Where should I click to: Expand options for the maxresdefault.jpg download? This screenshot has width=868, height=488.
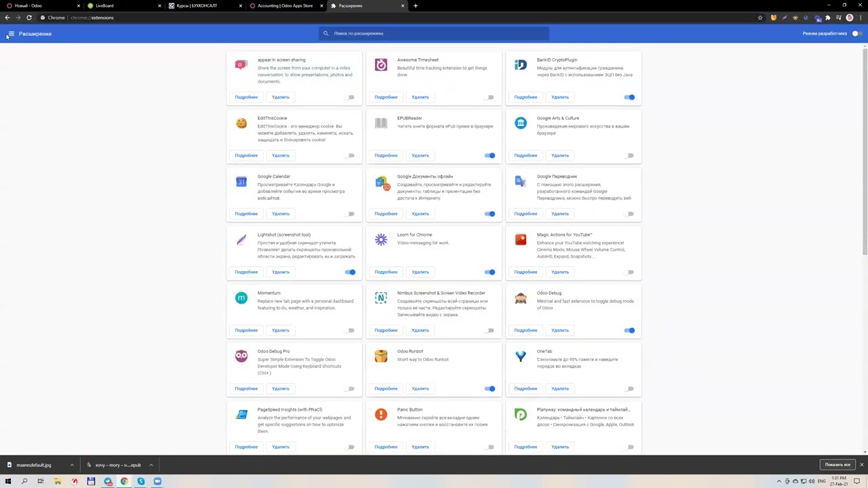71,465
